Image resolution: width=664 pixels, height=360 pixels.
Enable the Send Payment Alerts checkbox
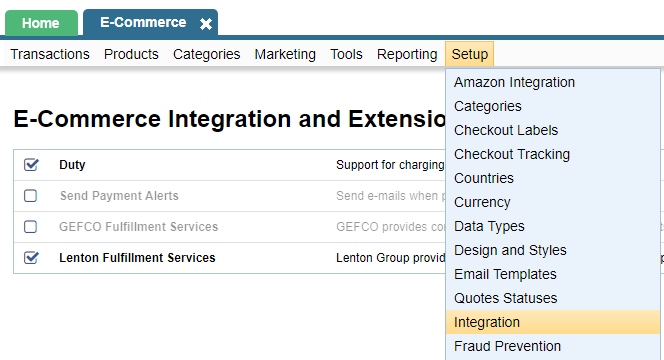(x=30, y=196)
